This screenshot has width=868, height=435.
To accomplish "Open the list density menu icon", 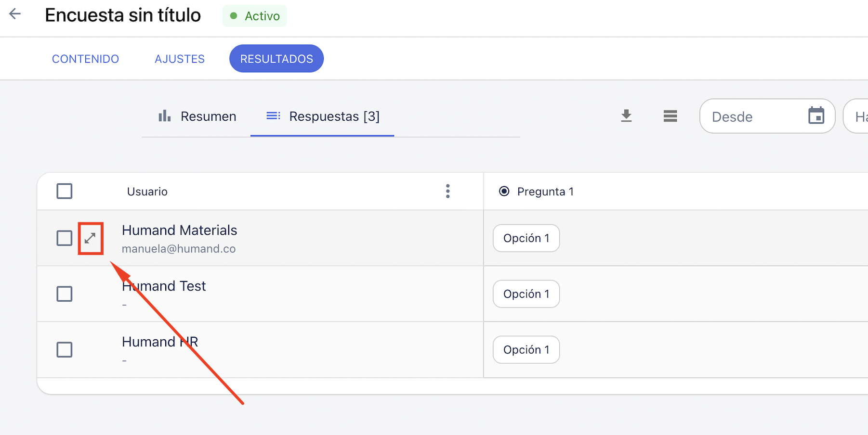I will tap(670, 116).
